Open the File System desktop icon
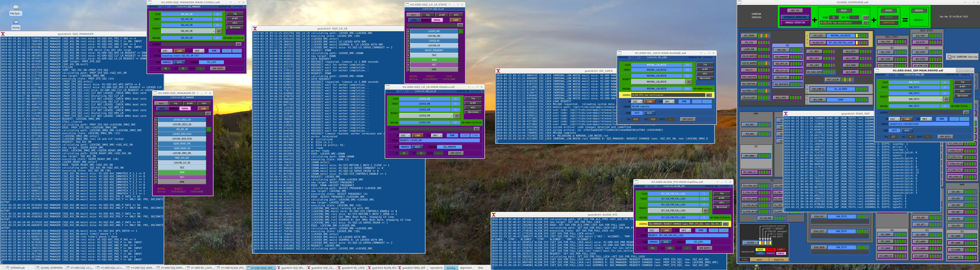The width and height of the screenshot is (980, 270). tap(16, 10)
